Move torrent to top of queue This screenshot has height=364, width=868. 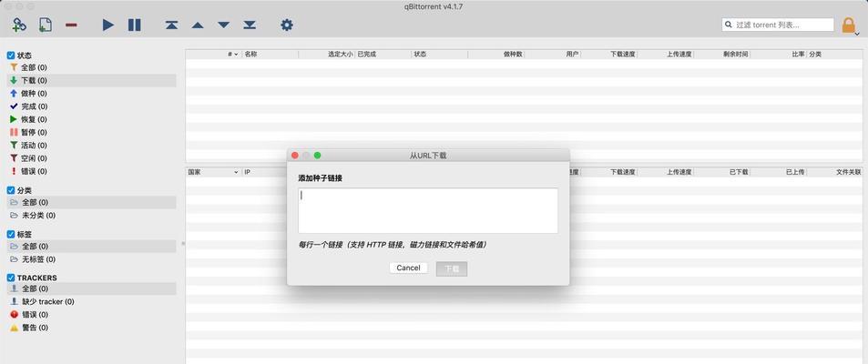click(171, 25)
